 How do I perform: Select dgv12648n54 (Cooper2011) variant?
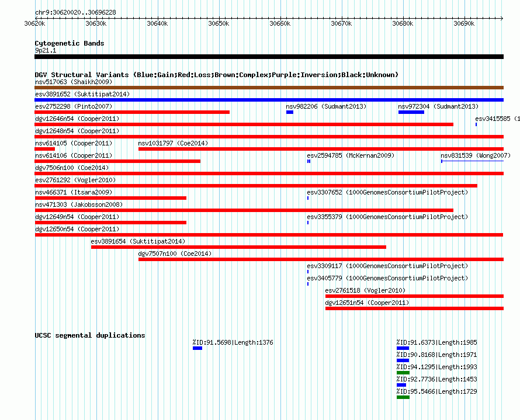[77, 131]
